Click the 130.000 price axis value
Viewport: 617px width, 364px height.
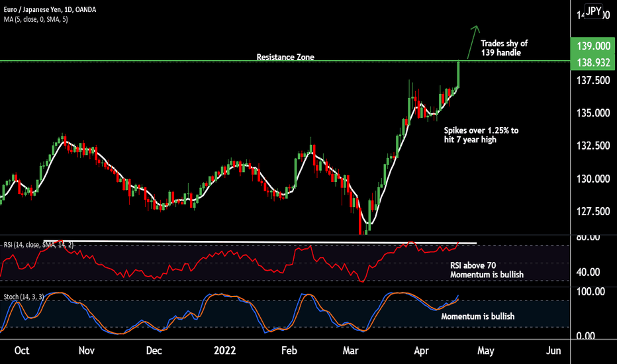coord(593,179)
